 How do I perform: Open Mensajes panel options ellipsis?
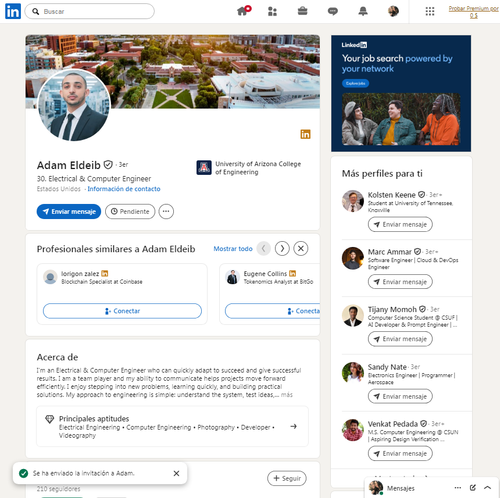click(458, 488)
